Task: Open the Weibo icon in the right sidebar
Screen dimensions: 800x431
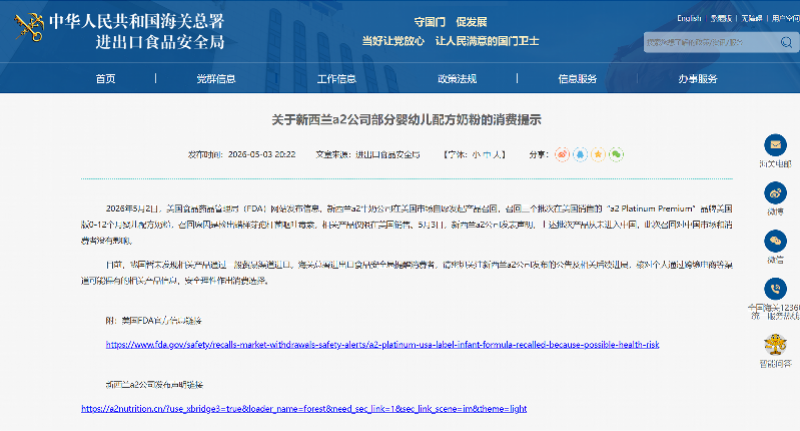Action: pyautogui.click(x=775, y=193)
